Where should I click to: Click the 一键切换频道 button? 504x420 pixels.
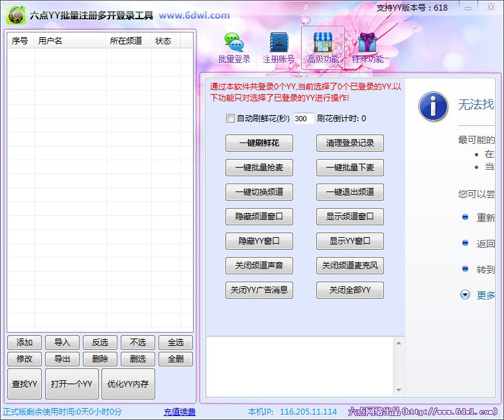259,191
